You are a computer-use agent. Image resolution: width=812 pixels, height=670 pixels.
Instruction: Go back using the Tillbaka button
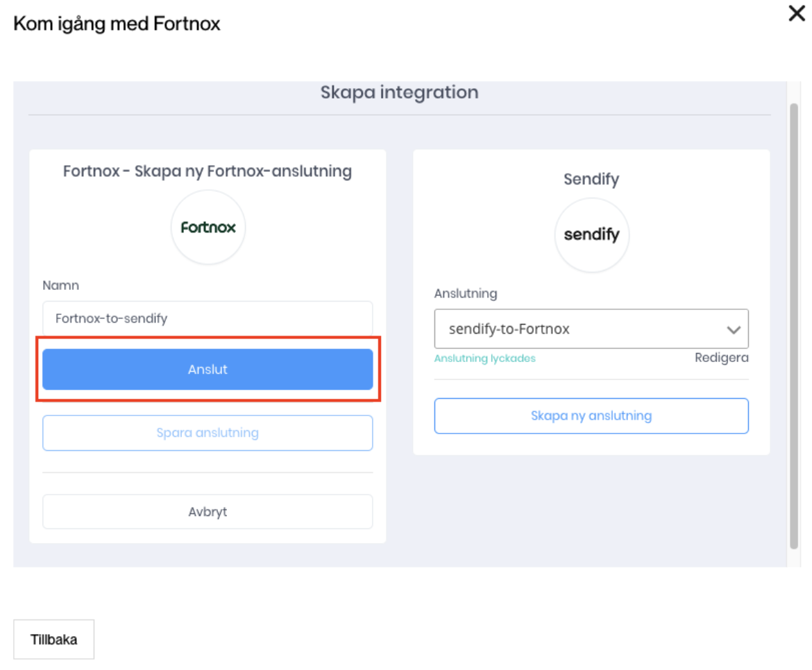pyautogui.click(x=53, y=639)
